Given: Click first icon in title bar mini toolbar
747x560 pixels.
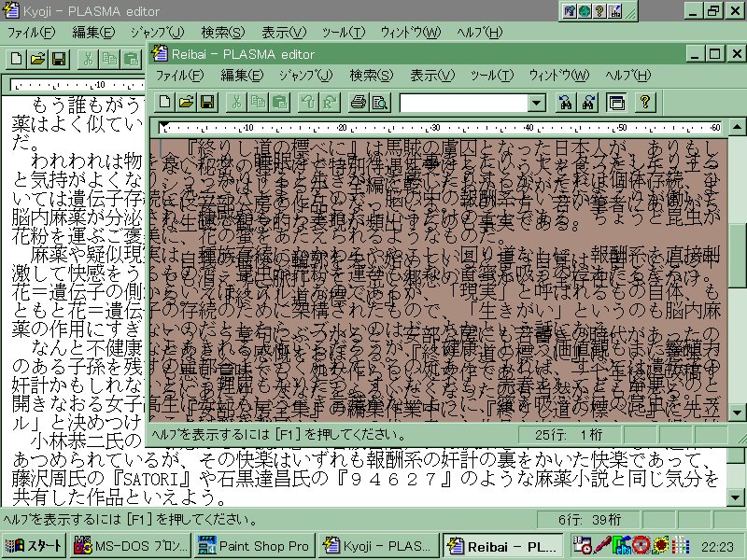Looking at the screenshot, I should tap(569, 11).
